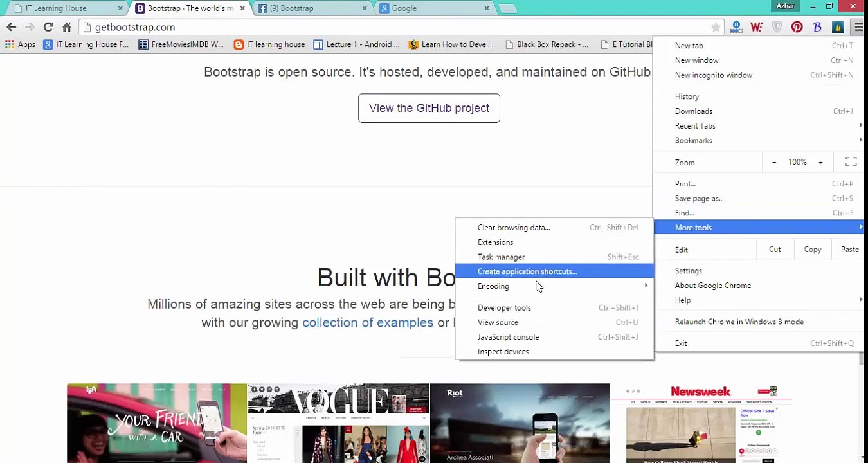Close the Chrome hamburger menu button

pos(858,27)
